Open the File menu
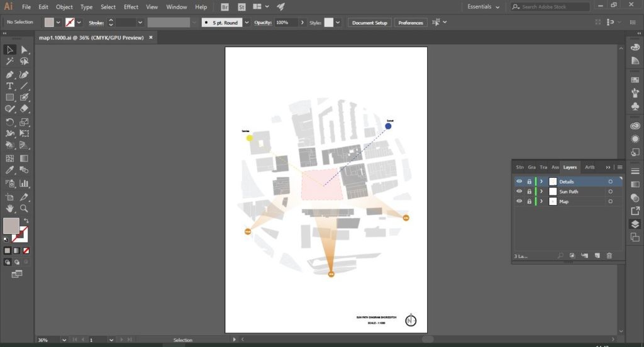Screen dimensions: 644x347 tap(26, 7)
